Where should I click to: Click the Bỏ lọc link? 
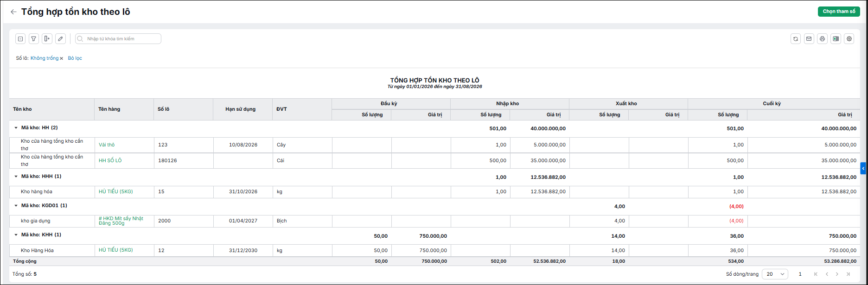[75, 58]
